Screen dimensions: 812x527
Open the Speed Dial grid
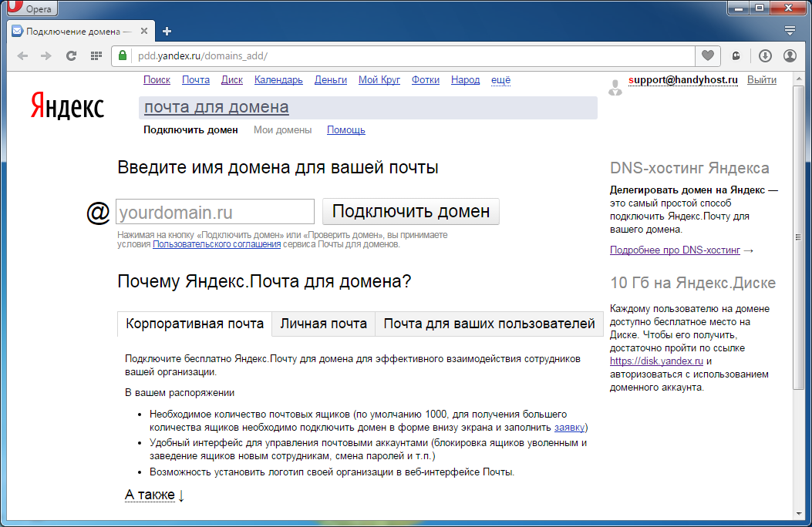(x=96, y=55)
